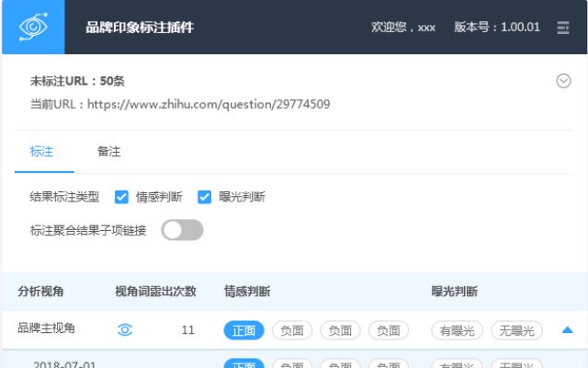Uncheck the 曝光判断 checkbox
The height and width of the screenshot is (368, 588).
click(x=204, y=197)
